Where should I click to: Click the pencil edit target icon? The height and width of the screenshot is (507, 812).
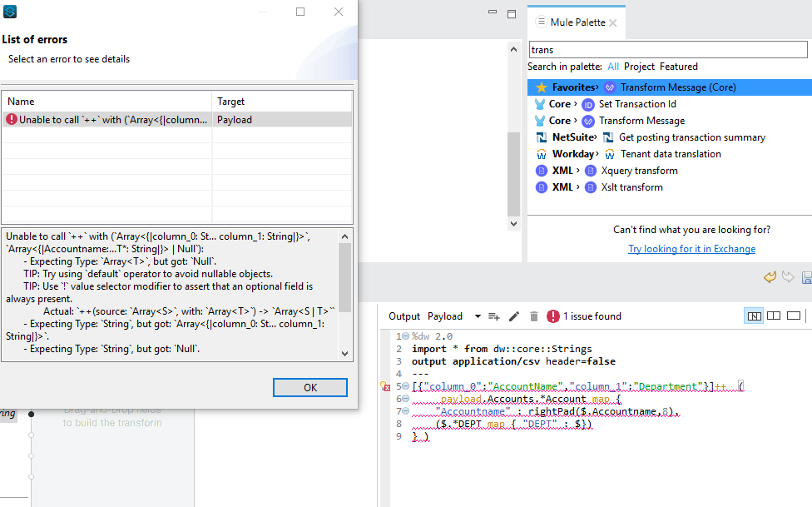(x=514, y=316)
